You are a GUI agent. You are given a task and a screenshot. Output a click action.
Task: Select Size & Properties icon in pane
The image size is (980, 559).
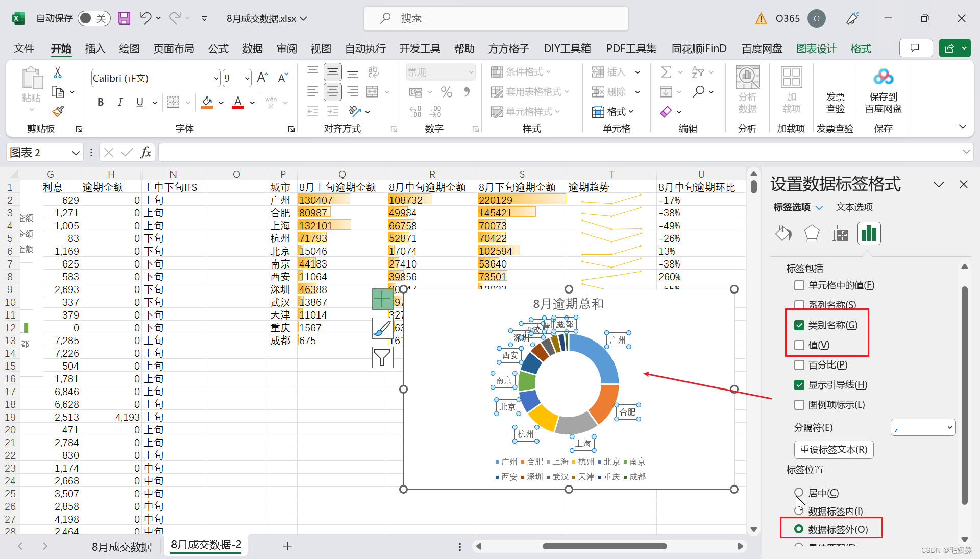click(840, 233)
